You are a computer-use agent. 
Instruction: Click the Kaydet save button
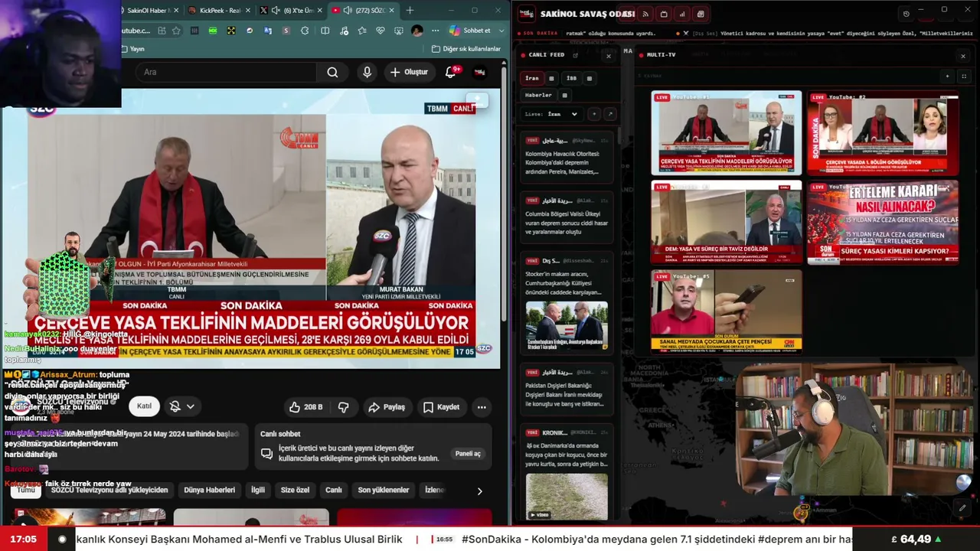click(x=442, y=407)
